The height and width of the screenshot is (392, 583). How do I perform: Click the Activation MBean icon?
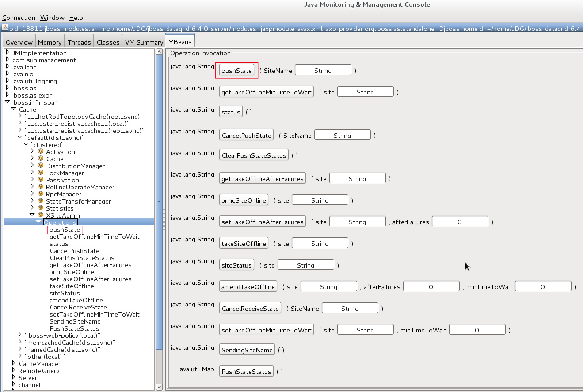pos(41,151)
